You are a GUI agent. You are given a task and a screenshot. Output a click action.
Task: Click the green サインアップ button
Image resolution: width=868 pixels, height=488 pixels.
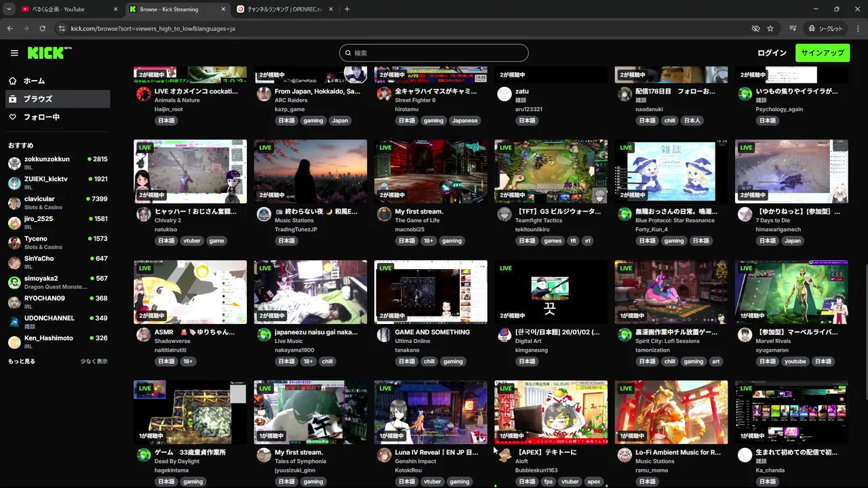(x=823, y=53)
